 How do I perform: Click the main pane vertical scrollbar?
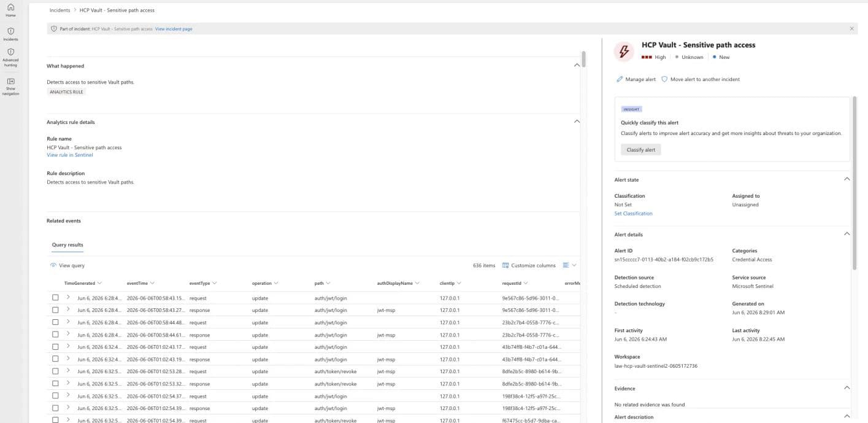point(584,59)
